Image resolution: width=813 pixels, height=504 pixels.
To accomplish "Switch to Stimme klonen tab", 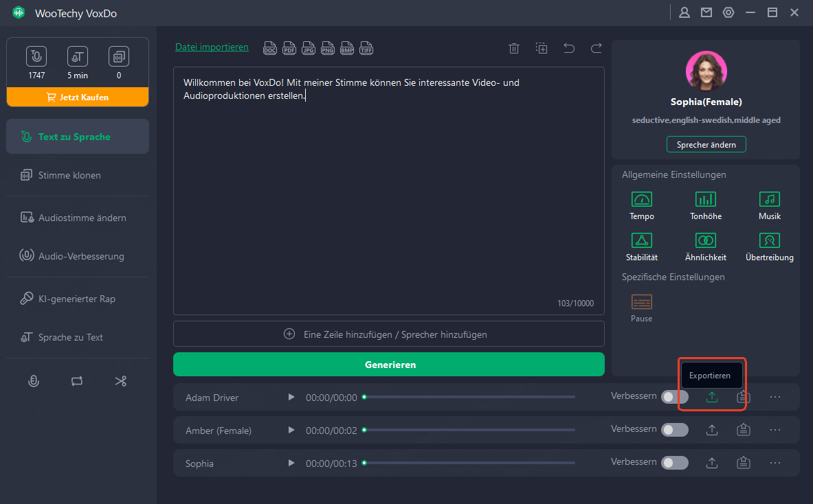I will pyautogui.click(x=69, y=175).
